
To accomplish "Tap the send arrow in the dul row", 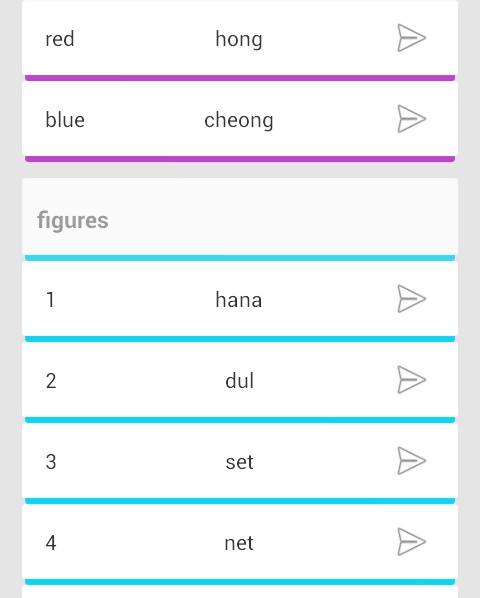I will [x=411, y=379].
